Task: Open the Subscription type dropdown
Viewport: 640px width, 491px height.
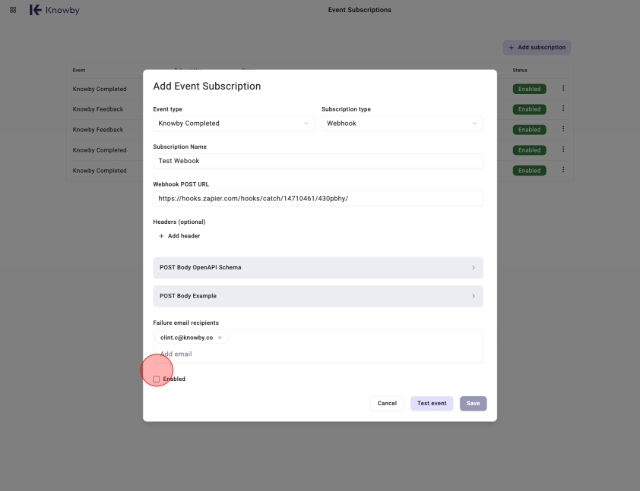Action: [x=402, y=123]
